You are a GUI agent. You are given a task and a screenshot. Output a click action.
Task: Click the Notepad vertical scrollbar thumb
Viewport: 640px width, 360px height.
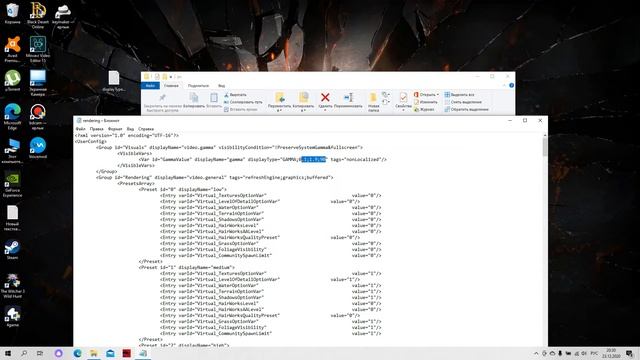coord(545,147)
